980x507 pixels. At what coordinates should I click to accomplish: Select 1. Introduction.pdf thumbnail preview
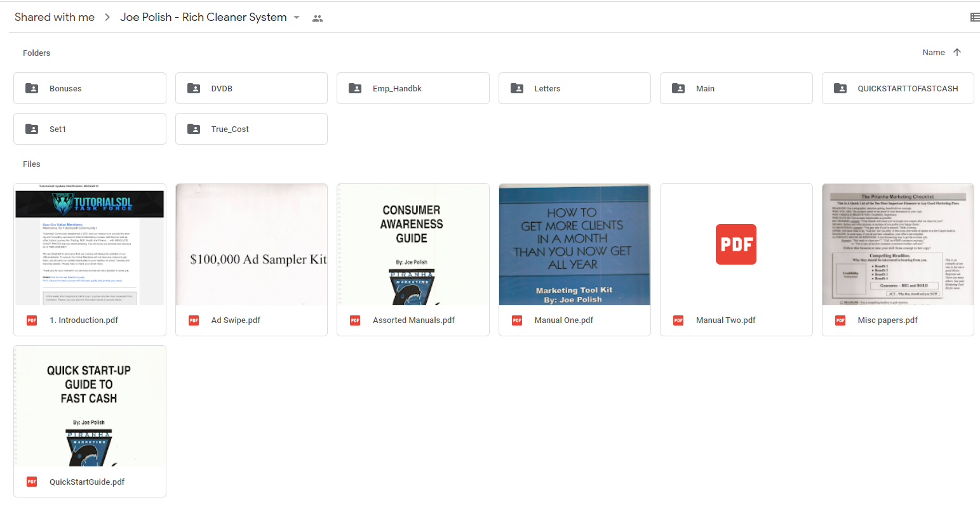pos(90,244)
